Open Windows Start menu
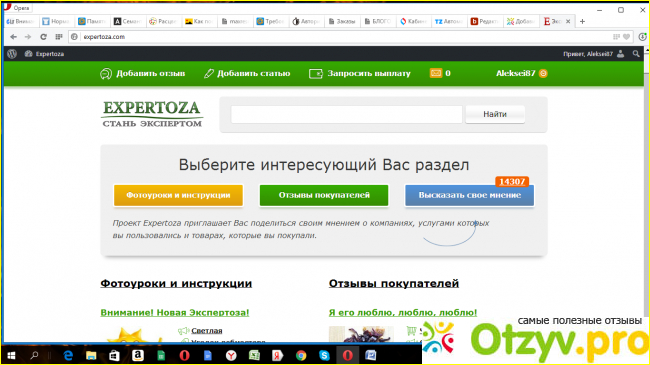 pos(12,355)
